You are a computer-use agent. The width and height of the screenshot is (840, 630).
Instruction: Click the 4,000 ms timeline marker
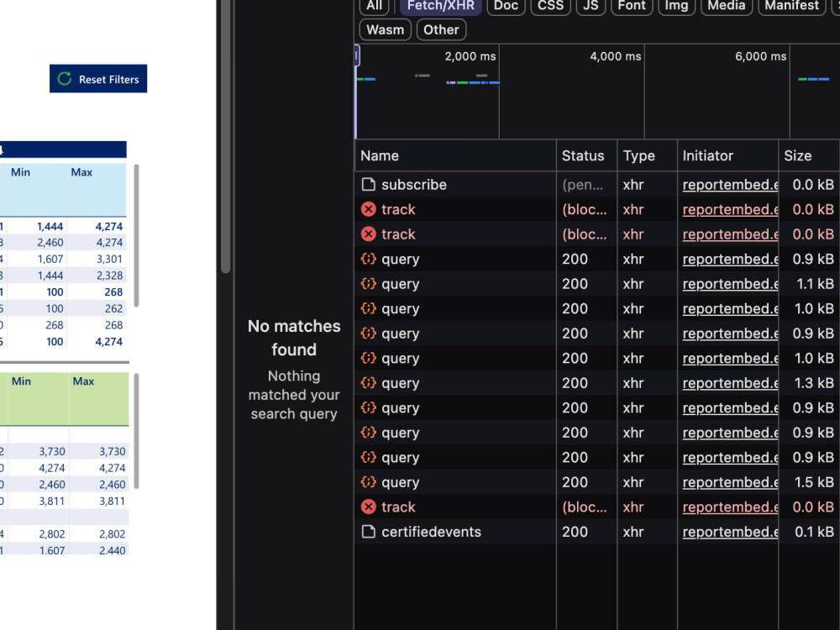coord(615,56)
